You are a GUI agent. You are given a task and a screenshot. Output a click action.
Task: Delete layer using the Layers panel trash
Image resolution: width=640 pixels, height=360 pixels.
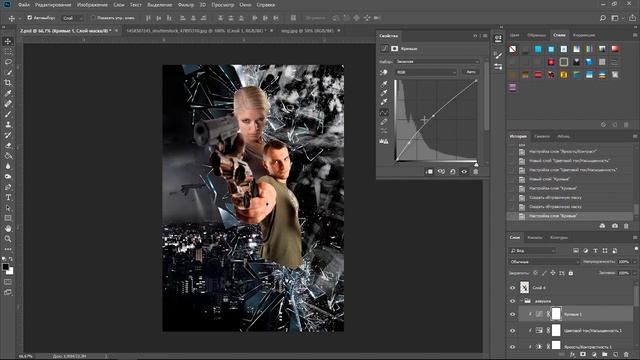(627, 355)
